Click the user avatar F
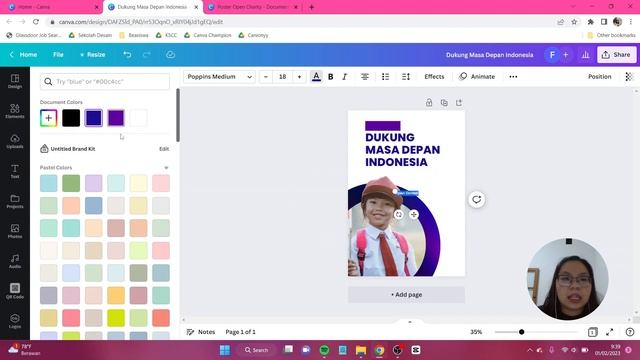Viewport: 640px width, 360px height. pyautogui.click(x=552, y=55)
